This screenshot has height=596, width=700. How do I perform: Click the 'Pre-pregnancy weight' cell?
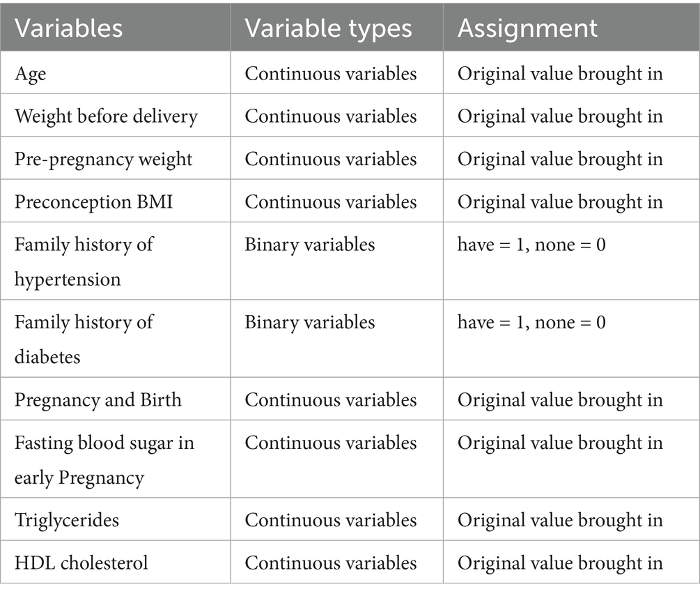104,159
